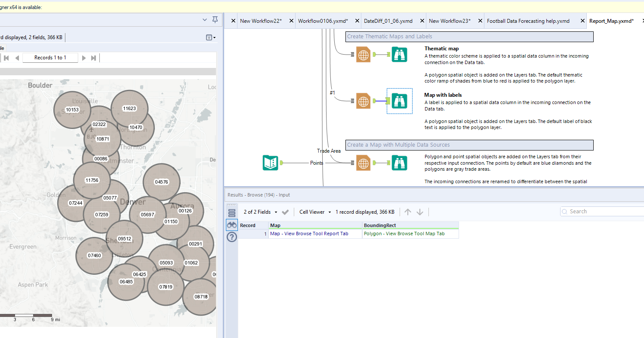Click the checkmark icon beside the fields dropdown
The height and width of the screenshot is (338, 644).
click(285, 212)
